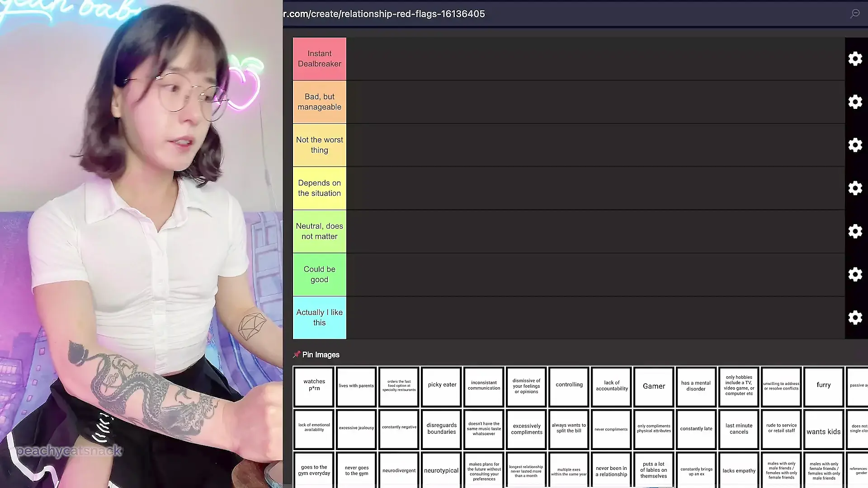Select the 'Gamer' tile
This screenshot has width=868, height=488.
coord(654,386)
